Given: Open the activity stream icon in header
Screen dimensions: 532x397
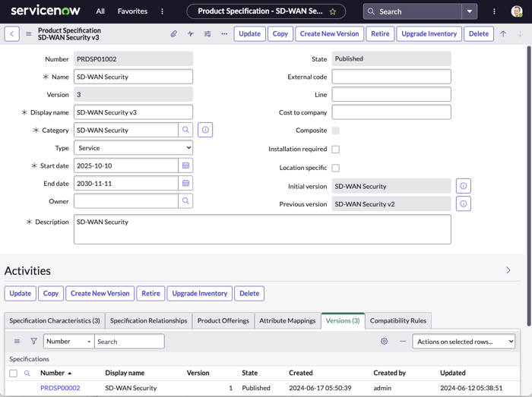Looking at the screenshot, I should [x=191, y=34].
